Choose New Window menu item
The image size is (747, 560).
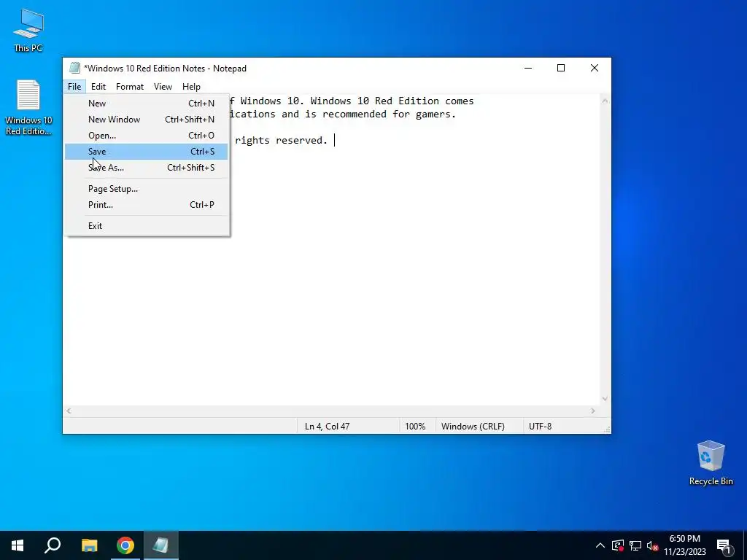coord(147,120)
